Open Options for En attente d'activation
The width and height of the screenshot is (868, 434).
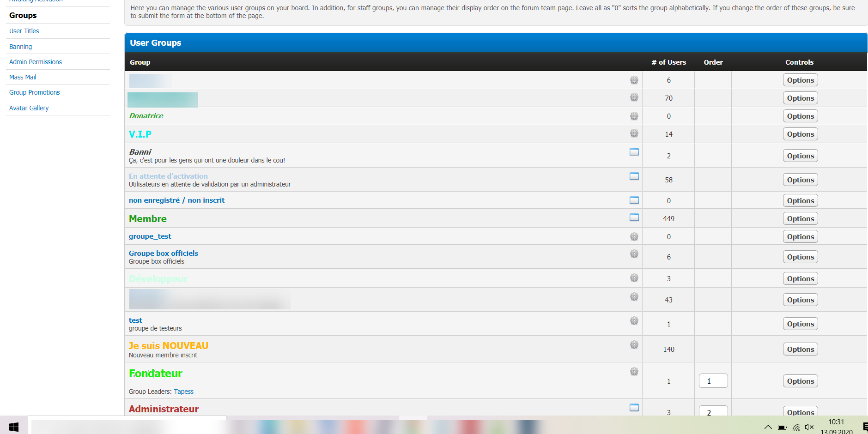801,180
